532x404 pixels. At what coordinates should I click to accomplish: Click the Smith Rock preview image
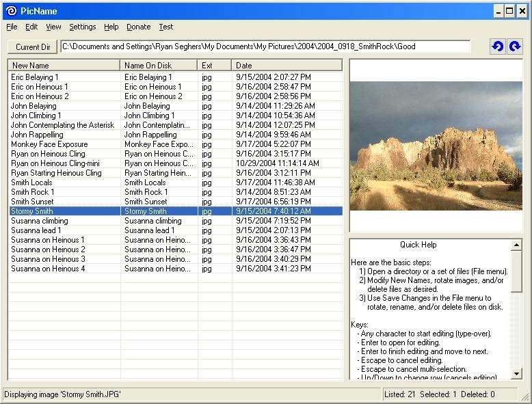coord(436,146)
